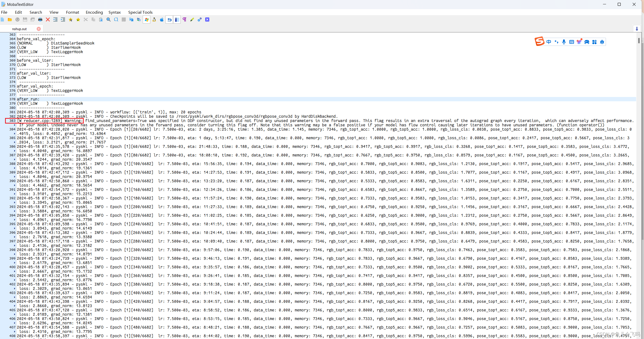Convert the file to Mac format via Apple icon
Viewport: 644px width, 339px height.
[x=162, y=19]
